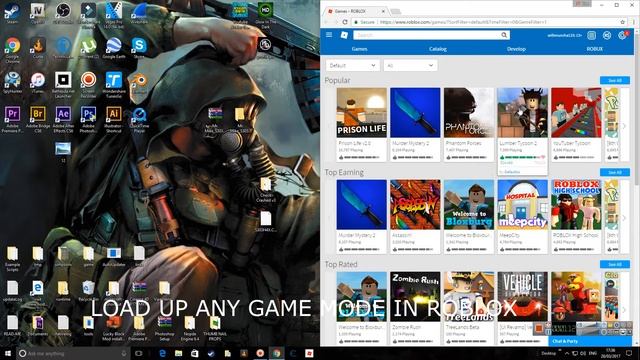Open ROBLOX High School game thumbnail

(576, 204)
